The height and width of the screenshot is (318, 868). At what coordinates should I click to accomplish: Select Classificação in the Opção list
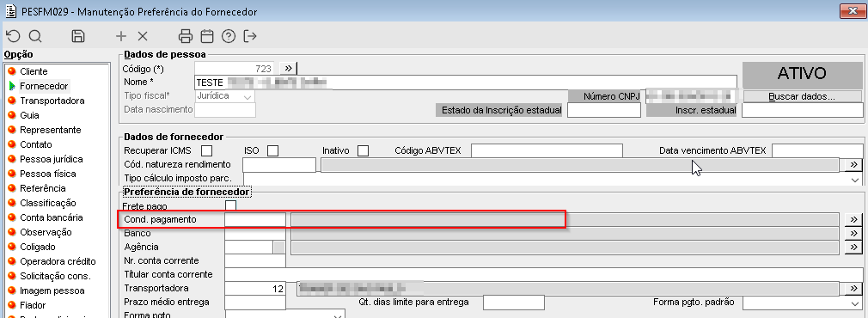48,203
